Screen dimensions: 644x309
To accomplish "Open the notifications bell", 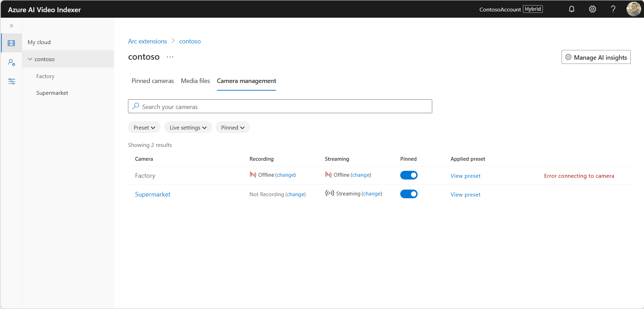I will [572, 9].
